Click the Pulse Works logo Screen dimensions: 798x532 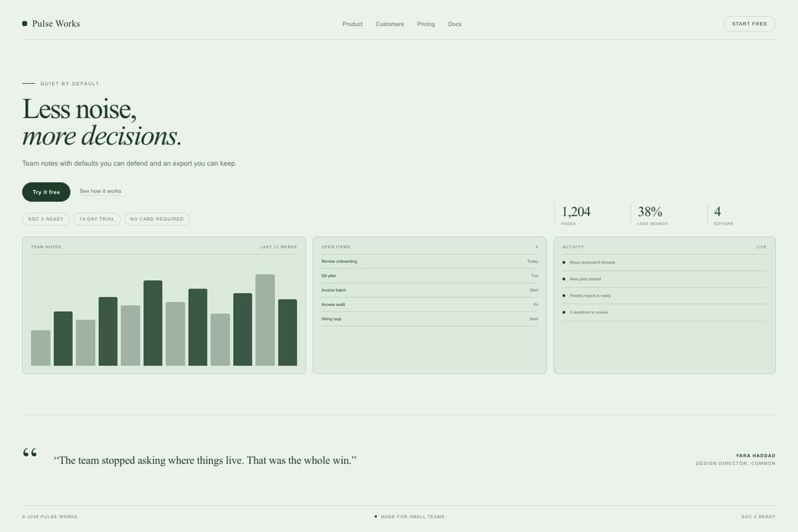point(51,23)
